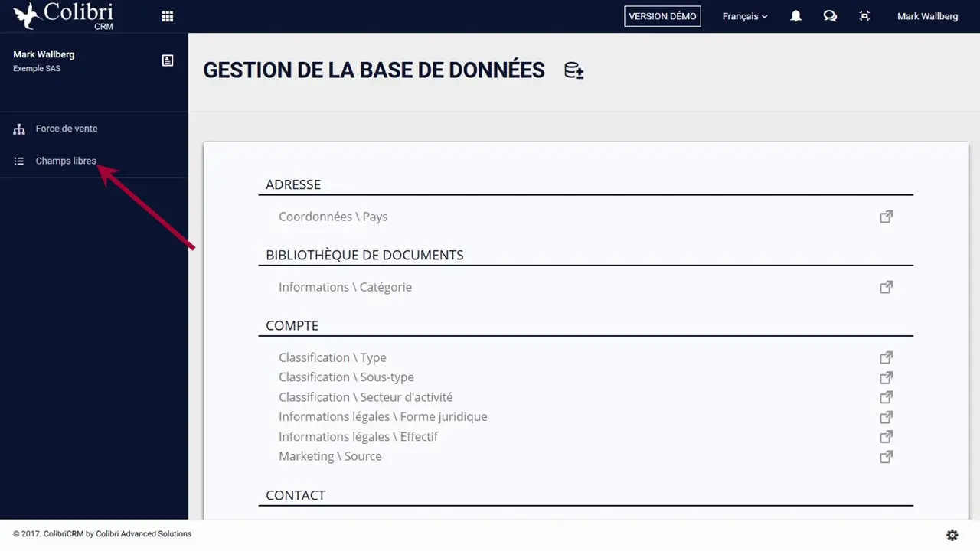Screen dimensions: 980x551
Task: Select Informations légales \ Effectif entry
Action: pos(358,437)
